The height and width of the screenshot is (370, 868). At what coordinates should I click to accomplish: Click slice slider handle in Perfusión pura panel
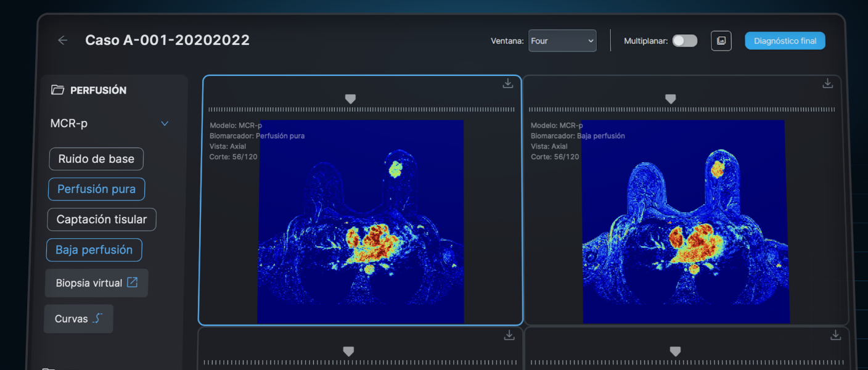coord(350,99)
